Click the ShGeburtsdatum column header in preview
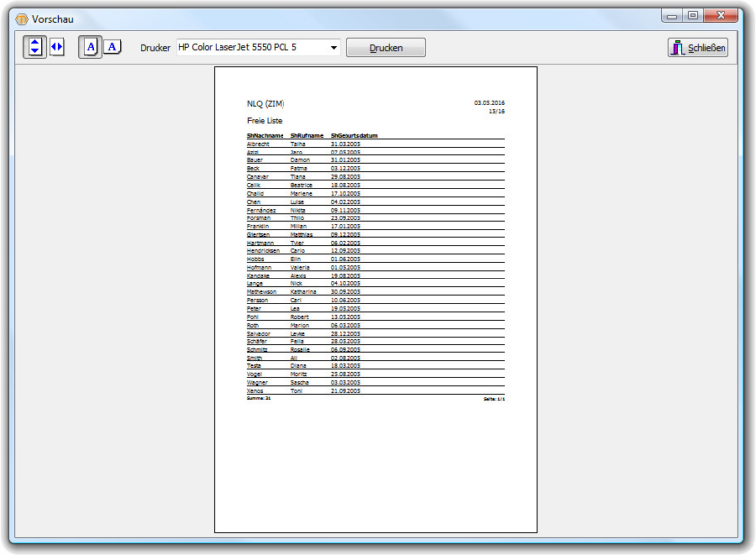This screenshot has width=756, height=555. coord(354,135)
